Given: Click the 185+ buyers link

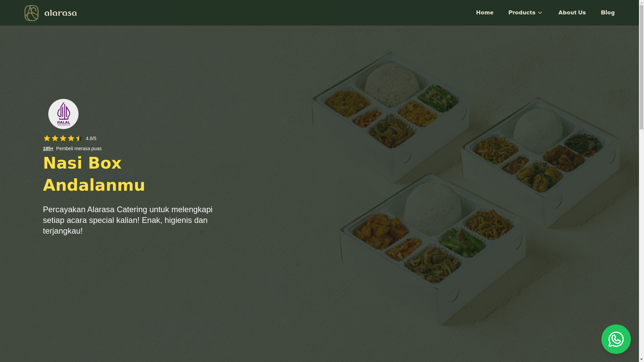Looking at the screenshot, I should 48,148.
